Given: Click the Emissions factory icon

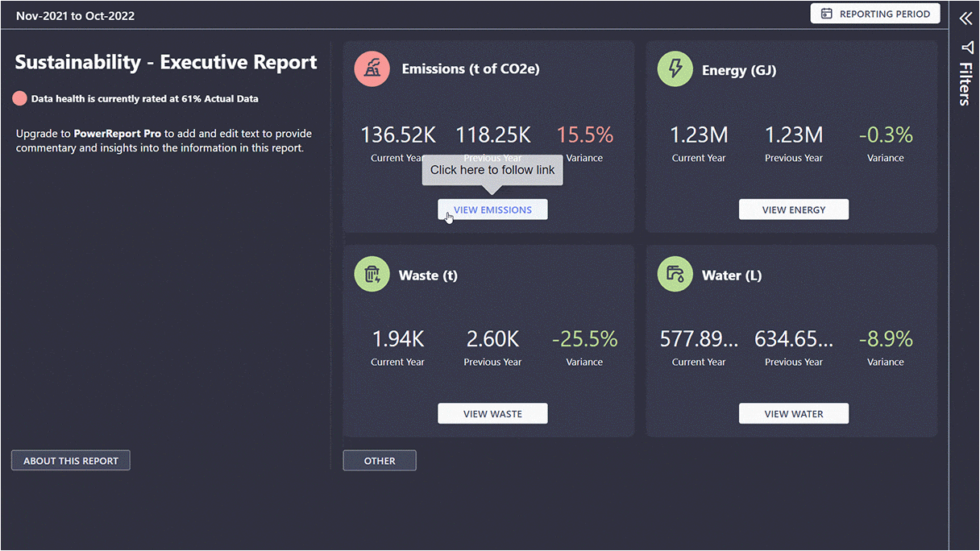Looking at the screenshot, I should point(372,68).
